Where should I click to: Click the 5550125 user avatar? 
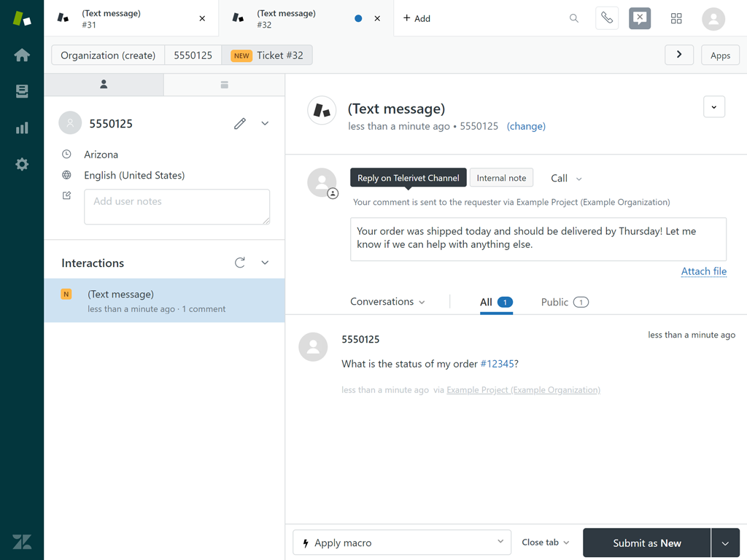(x=70, y=123)
